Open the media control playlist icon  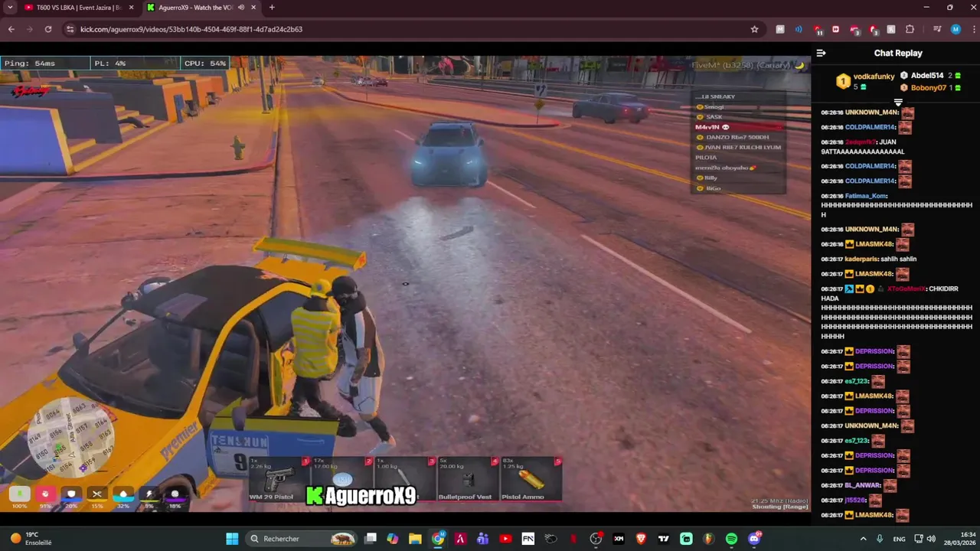pos(936,29)
